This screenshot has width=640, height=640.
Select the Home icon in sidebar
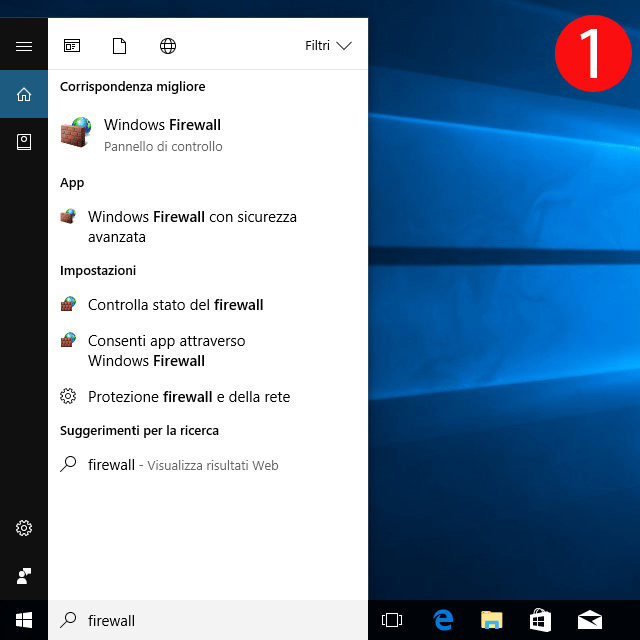[24, 95]
